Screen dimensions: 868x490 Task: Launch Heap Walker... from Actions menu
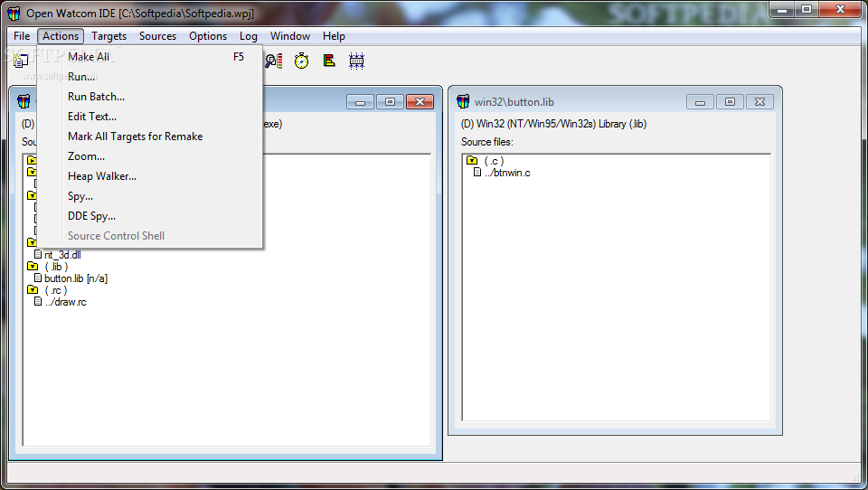click(x=149, y=176)
